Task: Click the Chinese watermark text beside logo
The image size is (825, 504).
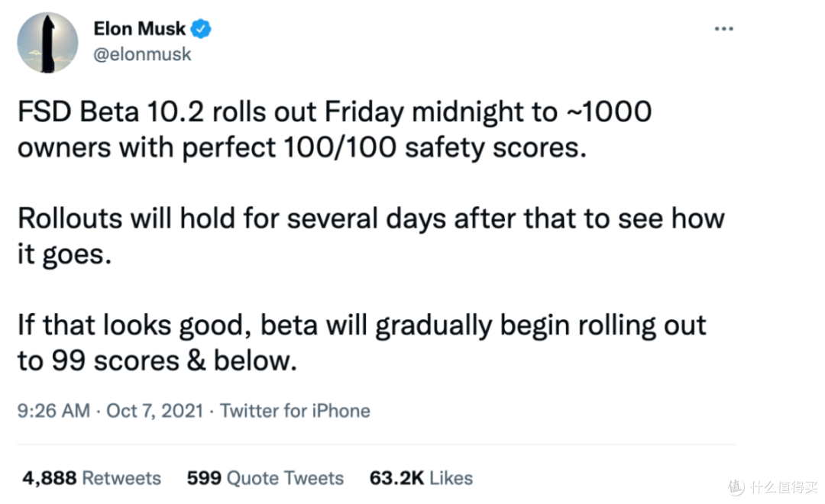Action: pyautogui.click(x=784, y=487)
